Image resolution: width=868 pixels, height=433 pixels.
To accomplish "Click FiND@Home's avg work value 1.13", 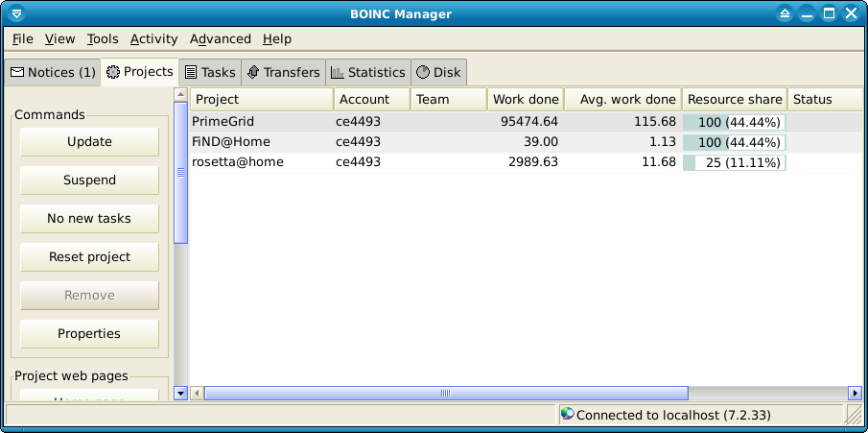I will tap(663, 142).
